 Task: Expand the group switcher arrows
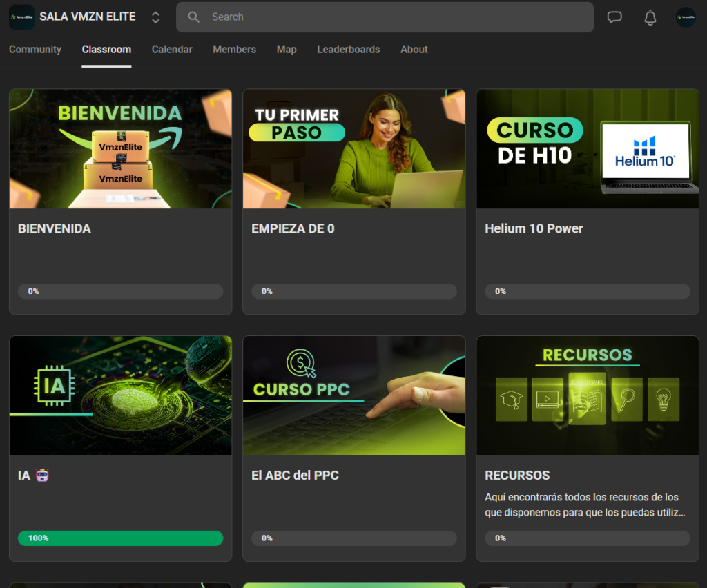click(155, 17)
